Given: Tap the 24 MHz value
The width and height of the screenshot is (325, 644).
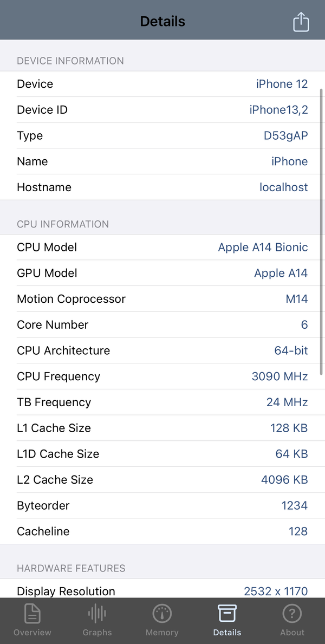Looking at the screenshot, I should tap(287, 402).
